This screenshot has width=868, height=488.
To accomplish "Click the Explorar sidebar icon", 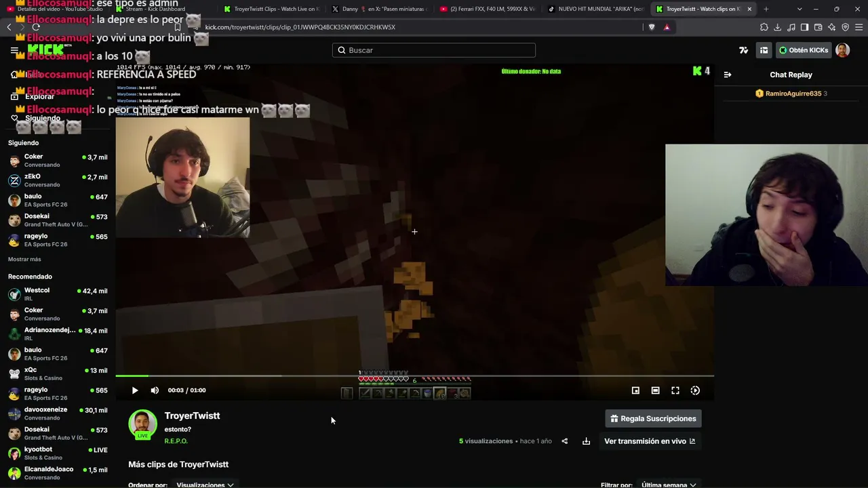I will pyautogui.click(x=14, y=96).
